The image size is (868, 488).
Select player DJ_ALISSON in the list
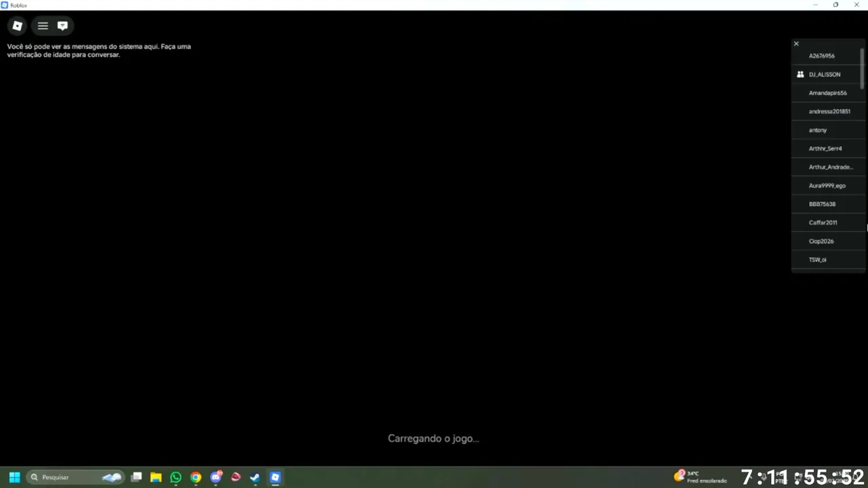[828, 75]
